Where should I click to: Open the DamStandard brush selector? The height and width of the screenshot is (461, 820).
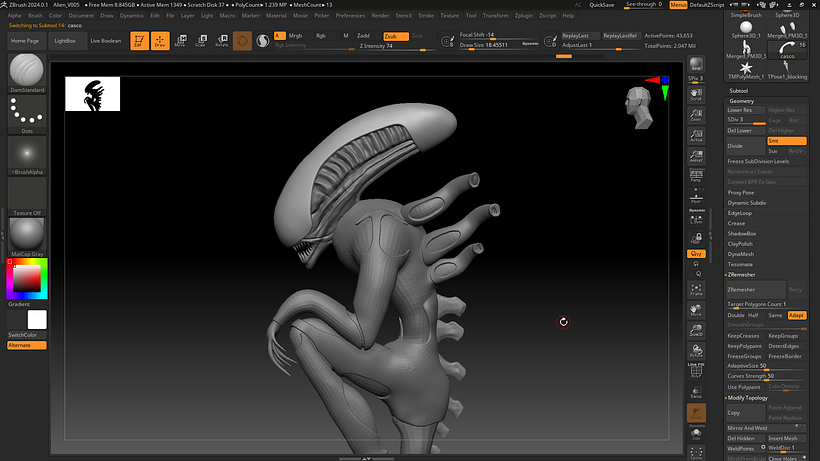click(x=27, y=73)
